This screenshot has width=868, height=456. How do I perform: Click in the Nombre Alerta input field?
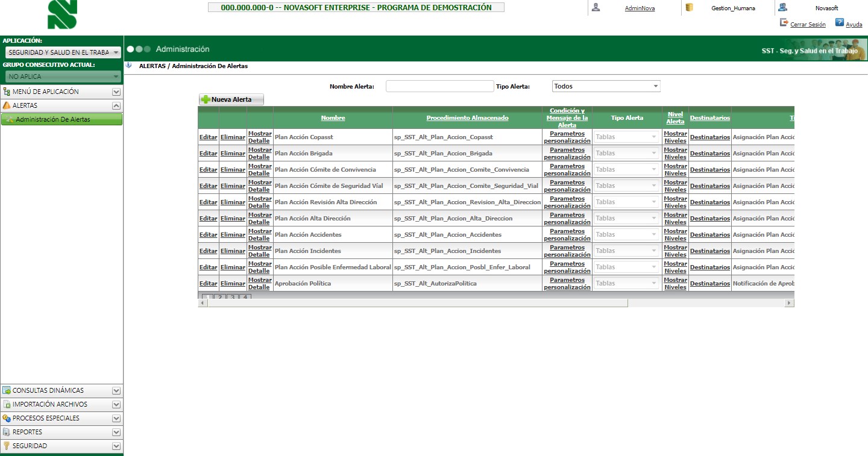439,86
